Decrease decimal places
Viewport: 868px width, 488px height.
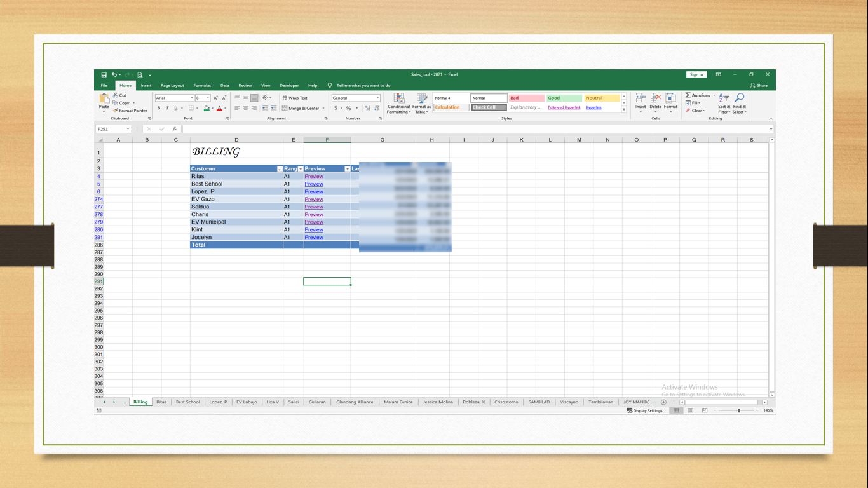tap(375, 108)
